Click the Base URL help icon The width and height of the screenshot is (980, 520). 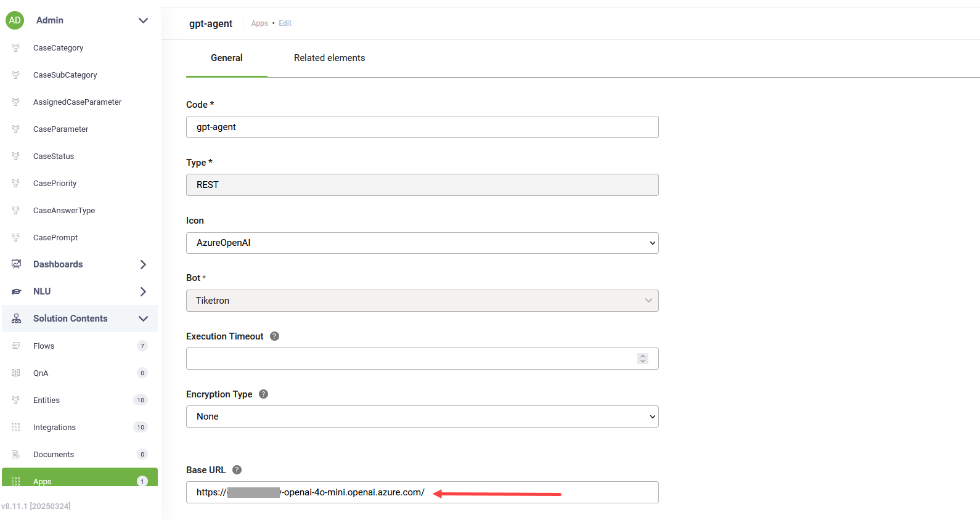click(x=237, y=470)
